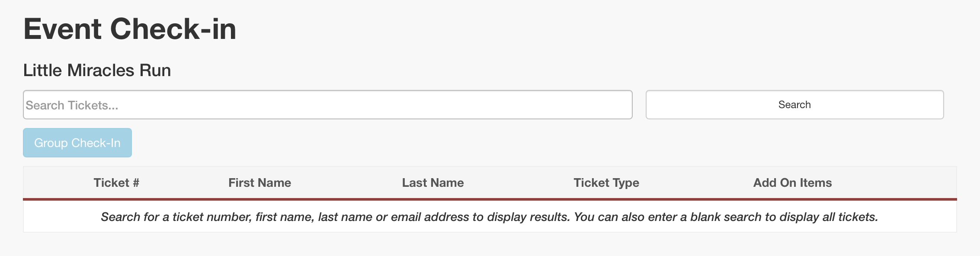Click the First Name column header
This screenshot has height=256, width=980.
[259, 182]
